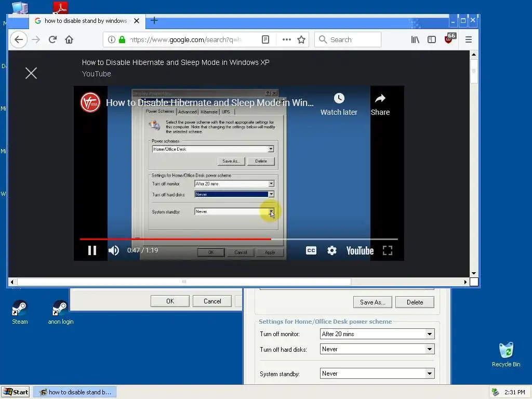This screenshot has width=532, height=399.
Task: Open the Firefox home page
Action: pyautogui.click(x=69, y=39)
